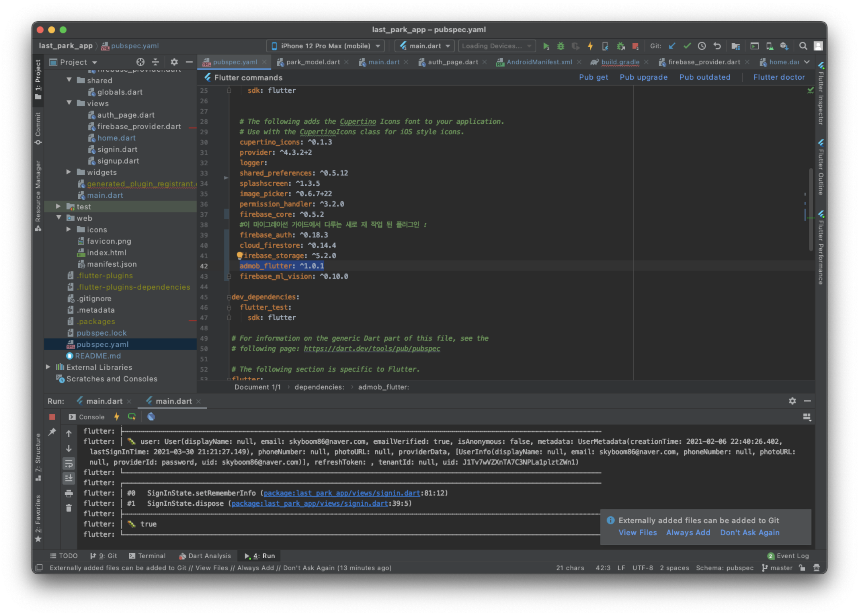Image resolution: width=859 pixels, height=616 pixels.
Task: Open the iPhone 12 Pro Max device dropdown
Action: point(325,46)
